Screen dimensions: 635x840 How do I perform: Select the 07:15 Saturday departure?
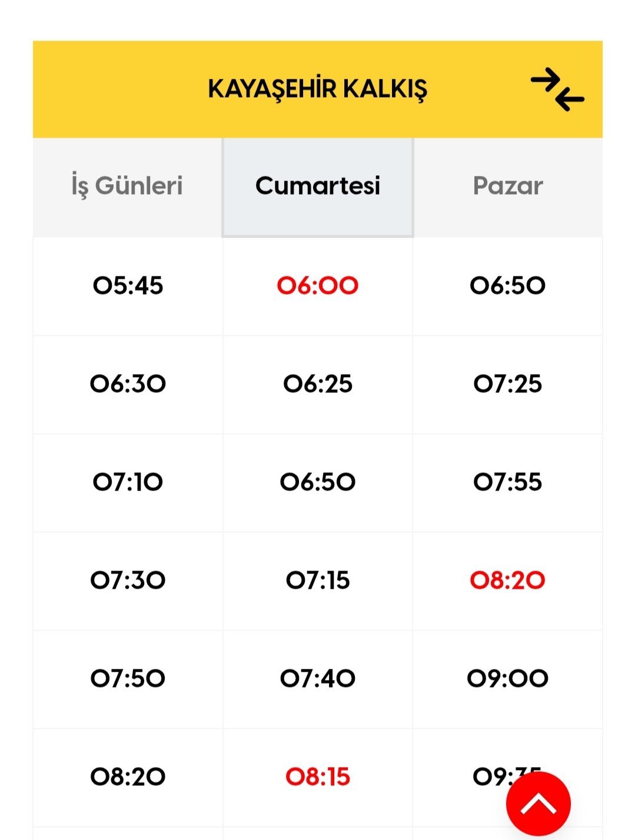coord(318,581)
